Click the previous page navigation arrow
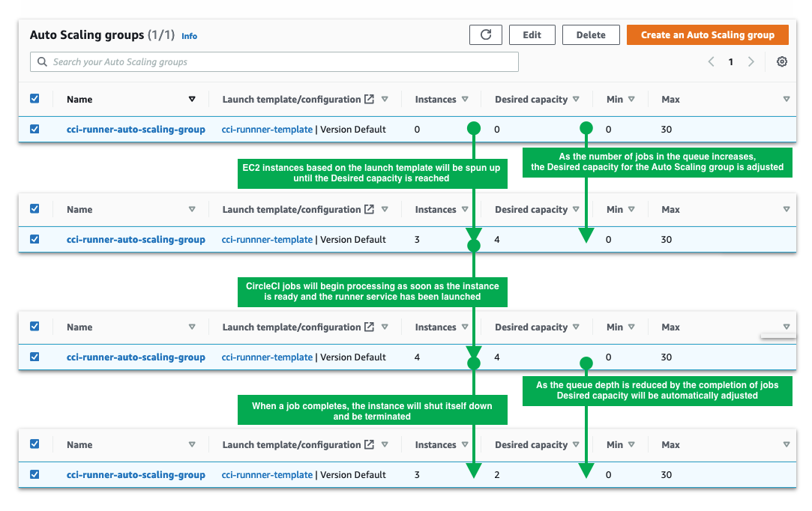Viewport: 812px width, 511px height. [x=711, y=61]
